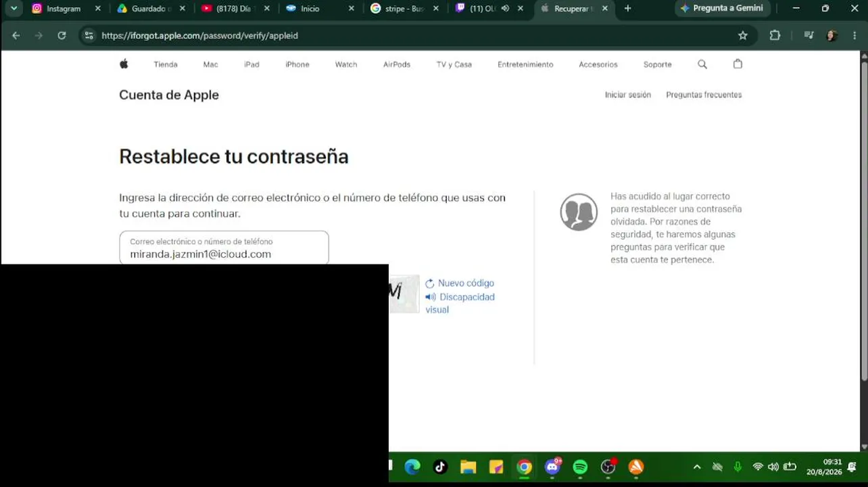868x487 pixels.
Task: Click the Chrome icon in the taskbar
Action: pyautogui.click(x=524, y=467)
